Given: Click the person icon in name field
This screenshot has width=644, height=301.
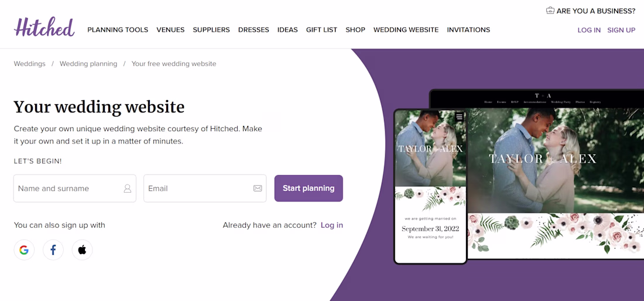Looking at the screenshot, I should coord(127,189).
